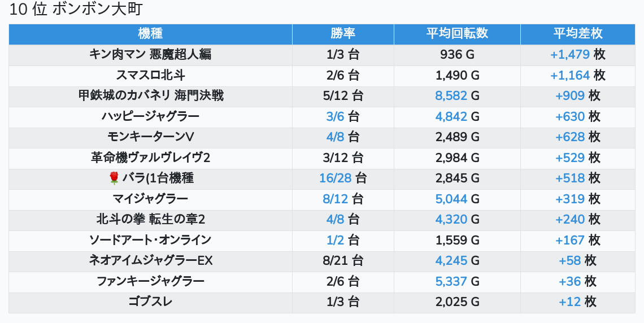Click the +1,164 value for スマスロ北斗
Image resolution: width=644 pixels, height=323 pixels.
(x=569, y=75)
